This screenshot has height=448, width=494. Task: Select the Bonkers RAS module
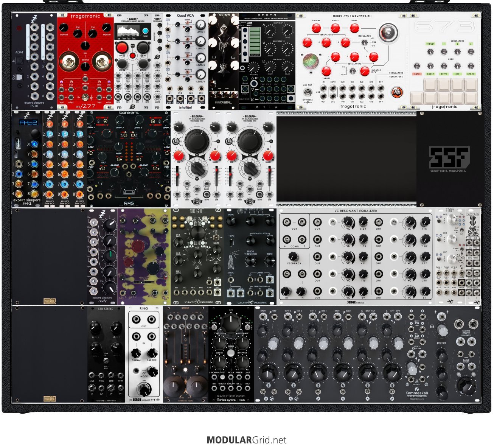point(129,159)
